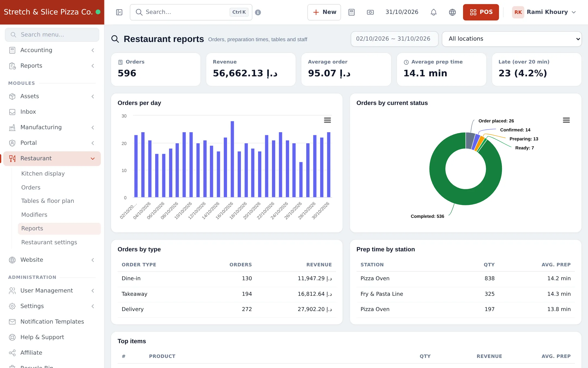
Task: Open Orders submenu item
Action: pyautogui.click(x=31, y=188)
